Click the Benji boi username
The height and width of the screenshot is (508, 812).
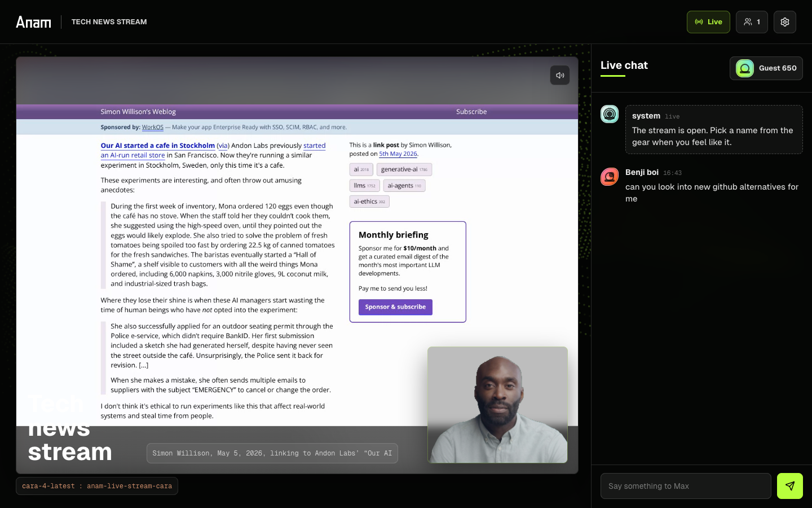(x=642, y=172)
